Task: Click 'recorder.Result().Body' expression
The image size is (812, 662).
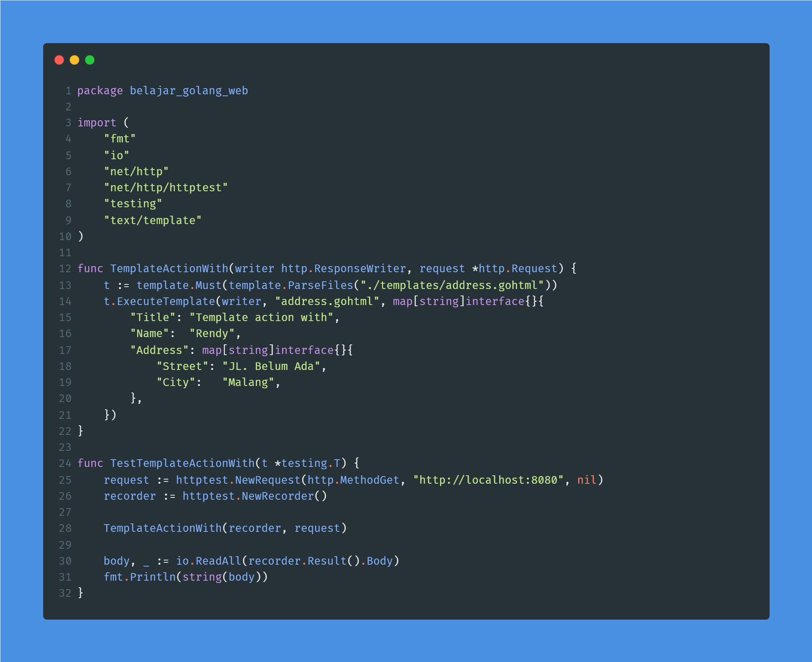Action: [x=320, y=561]
